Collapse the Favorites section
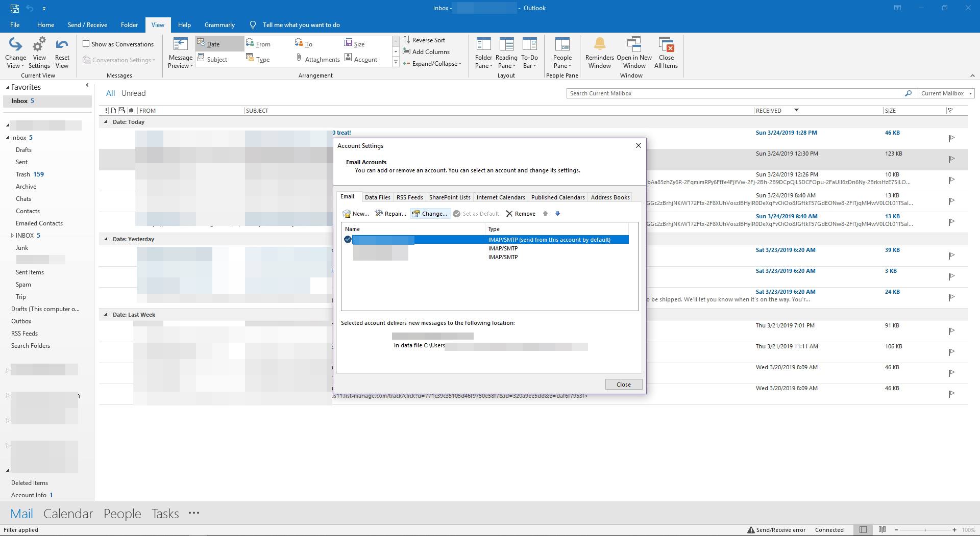This screenshot has width=980, height=536. pyautogui.click(x=8, y=88)
